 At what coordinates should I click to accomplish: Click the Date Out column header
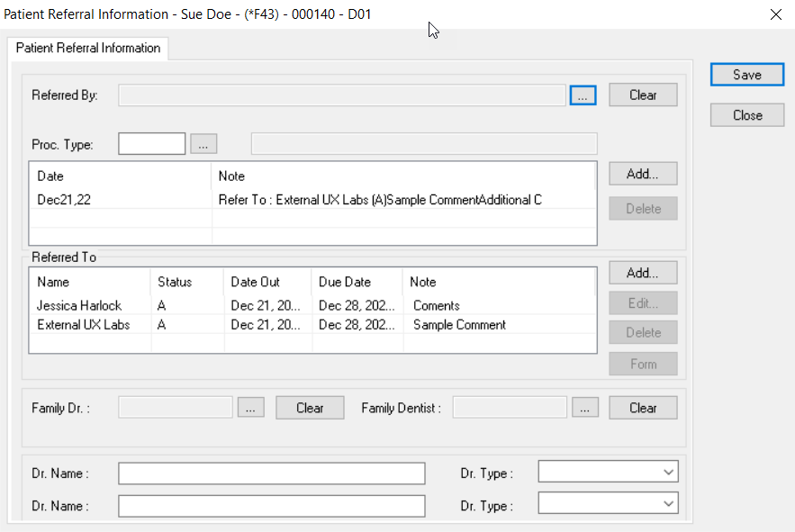tap(267, 282)
